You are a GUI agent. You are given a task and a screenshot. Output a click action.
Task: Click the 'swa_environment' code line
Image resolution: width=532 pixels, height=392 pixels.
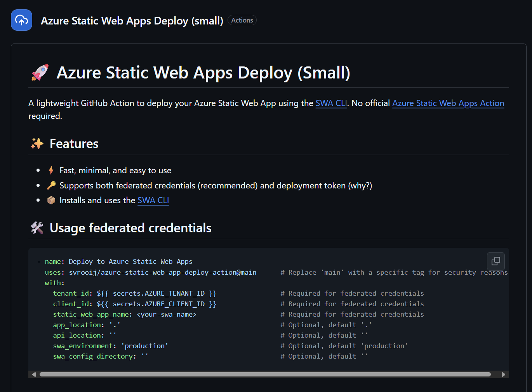[x=111, y=346]
